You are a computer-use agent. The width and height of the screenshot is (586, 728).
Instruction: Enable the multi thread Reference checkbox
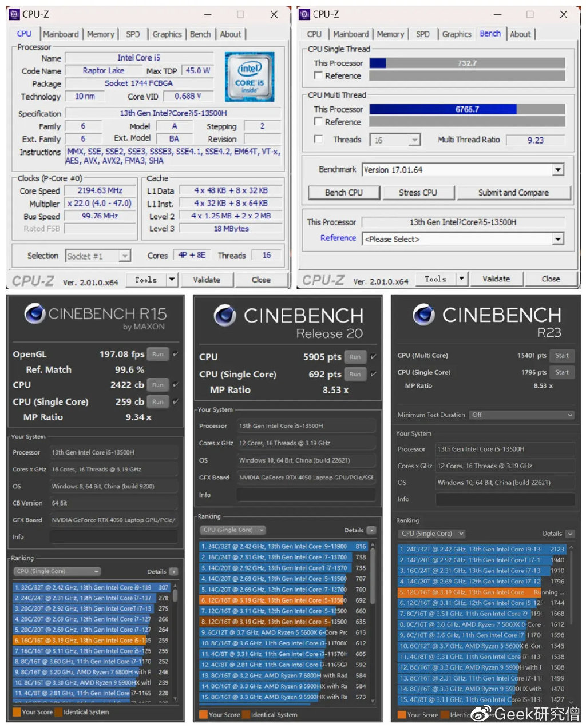pos(318,122)
